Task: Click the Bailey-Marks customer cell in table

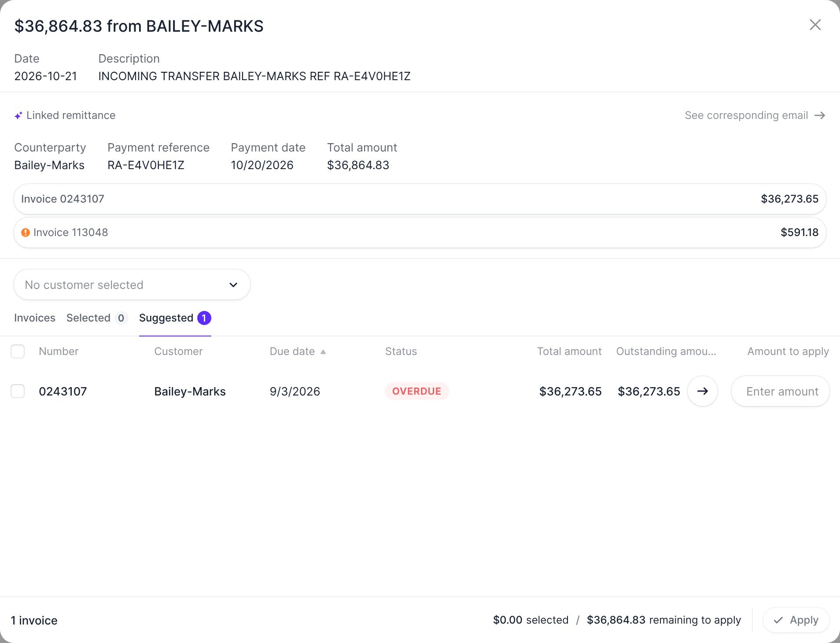Action: click(190, 392)
